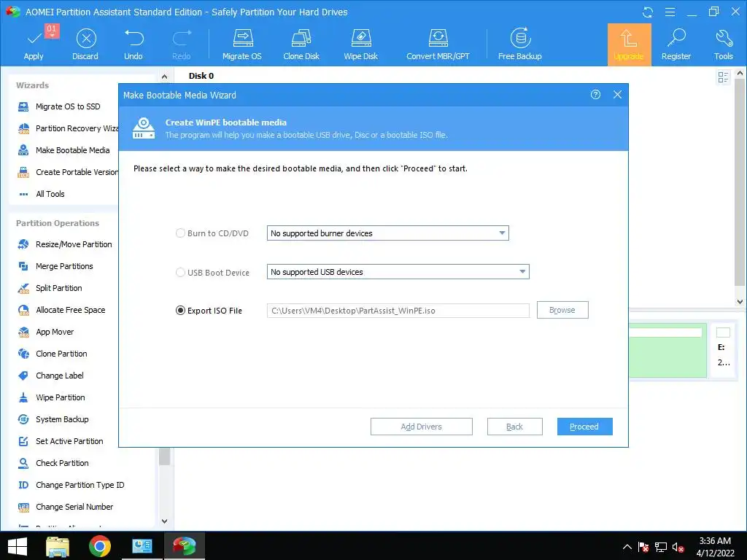Open App Mover
This screenshot has width=747, height=560.
click(46, 332)
